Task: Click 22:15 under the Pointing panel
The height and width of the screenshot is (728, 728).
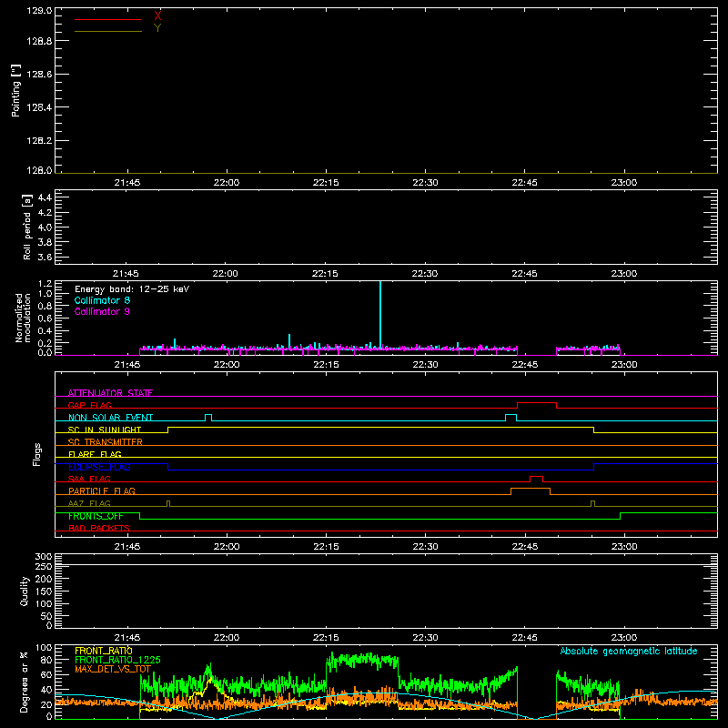Action: [326, 183]
